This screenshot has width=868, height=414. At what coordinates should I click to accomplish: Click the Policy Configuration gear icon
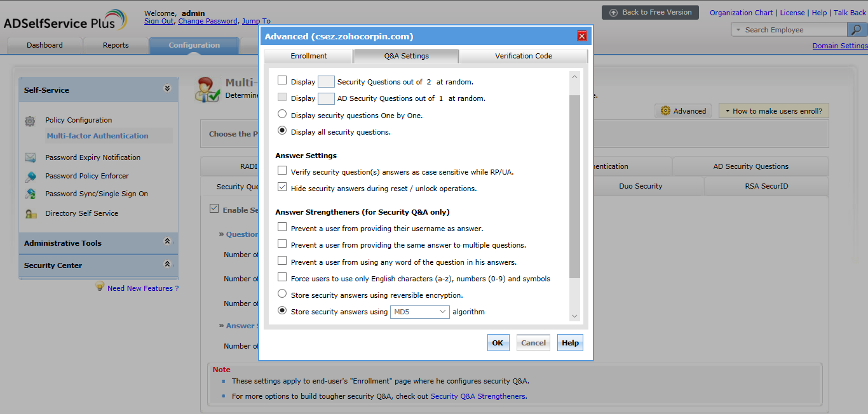30,121
